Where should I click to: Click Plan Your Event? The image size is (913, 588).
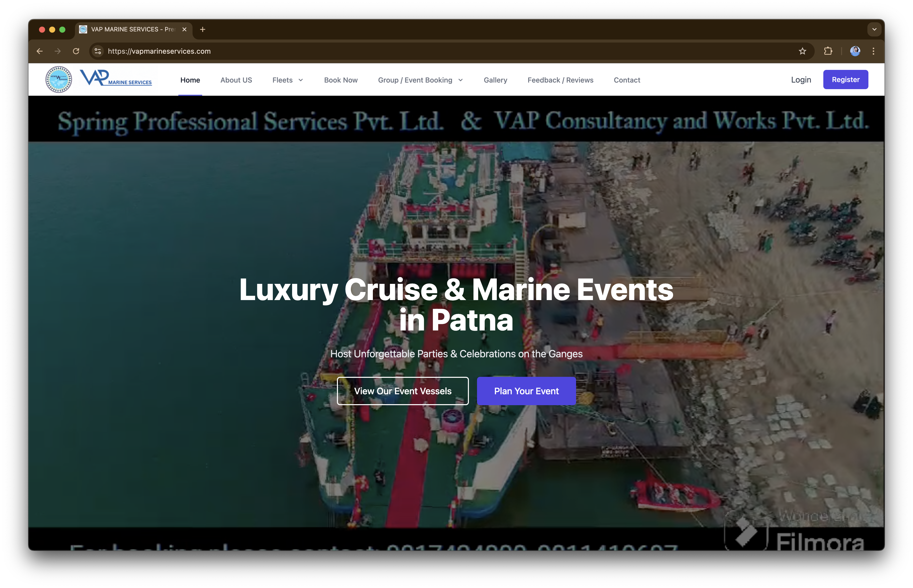tap(526, 390)
